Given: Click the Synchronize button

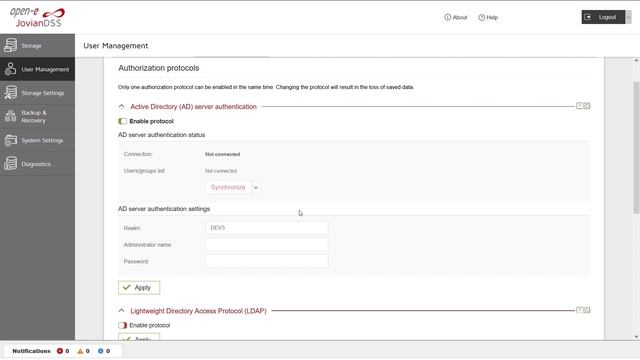Looking at the screenshot, I should [x=228, y=187].
